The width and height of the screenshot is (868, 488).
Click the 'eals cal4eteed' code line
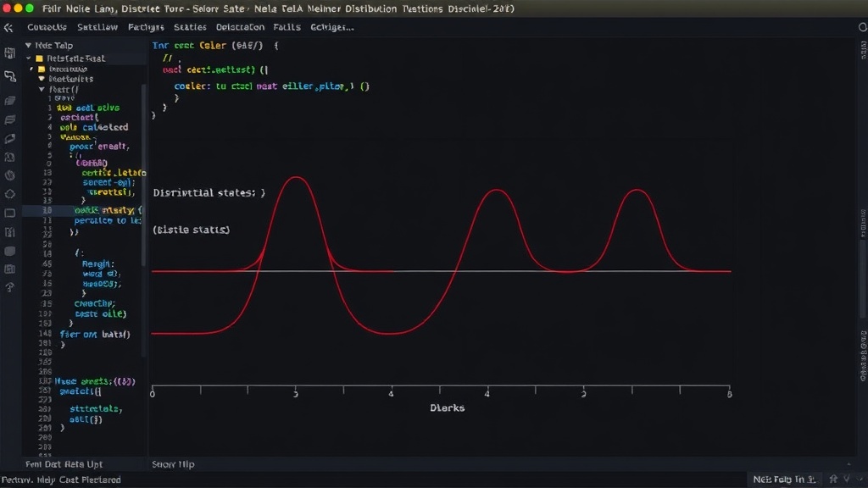click(94, 127)
